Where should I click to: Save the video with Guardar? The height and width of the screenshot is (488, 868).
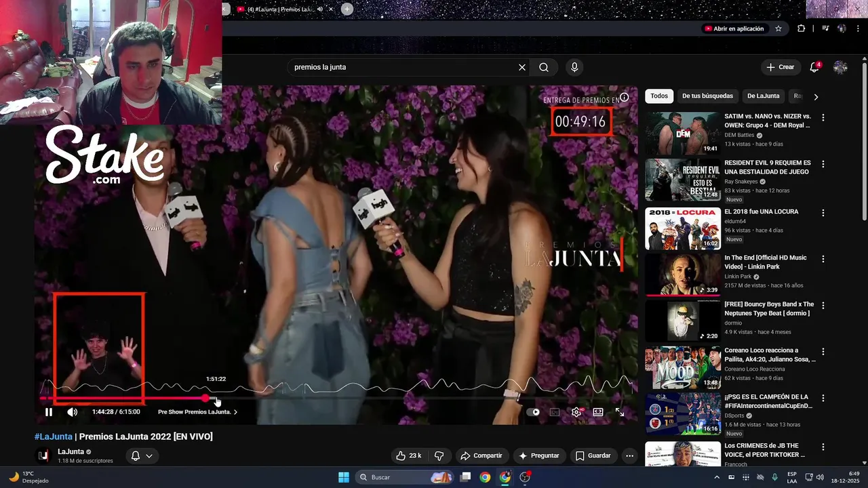593,455
